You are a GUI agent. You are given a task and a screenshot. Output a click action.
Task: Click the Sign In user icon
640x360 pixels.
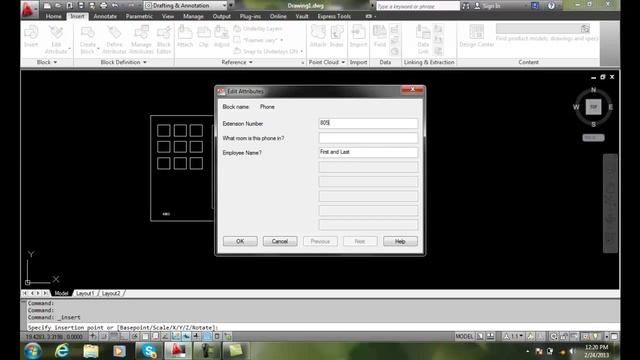[477, 6]
